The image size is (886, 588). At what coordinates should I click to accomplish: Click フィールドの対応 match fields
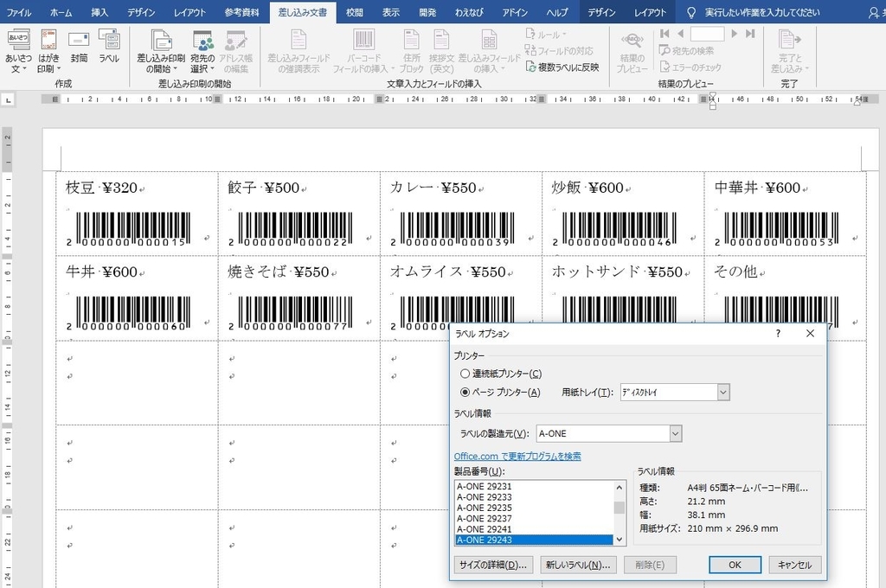pyautogui.click(x=559, y=51)
